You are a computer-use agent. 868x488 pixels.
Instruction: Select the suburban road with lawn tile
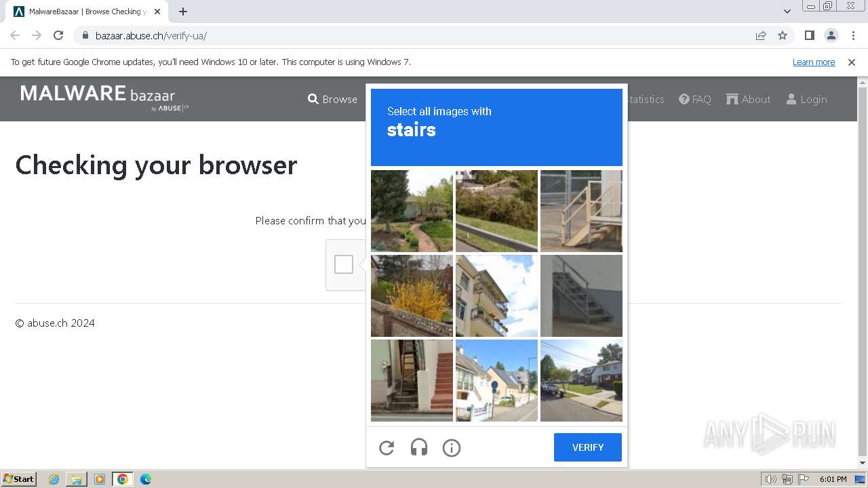pos(581,380)
